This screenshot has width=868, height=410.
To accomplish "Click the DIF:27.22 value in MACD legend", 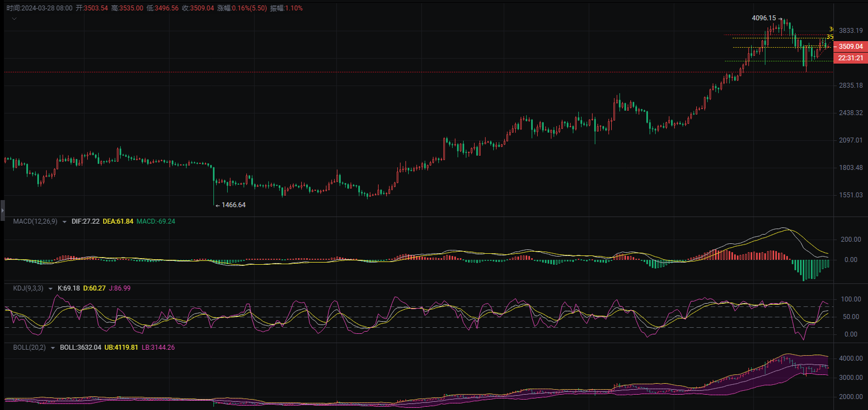I will point(86,221).
